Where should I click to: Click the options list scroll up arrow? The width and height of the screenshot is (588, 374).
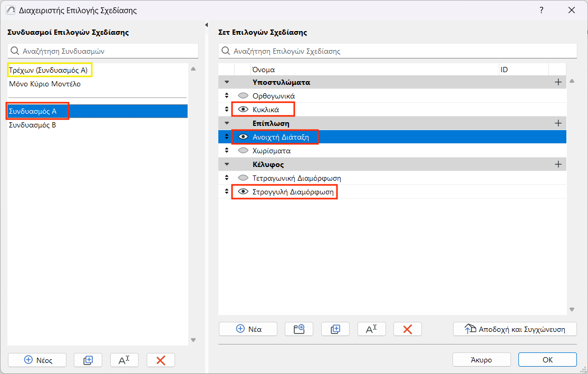click(572, 81)
